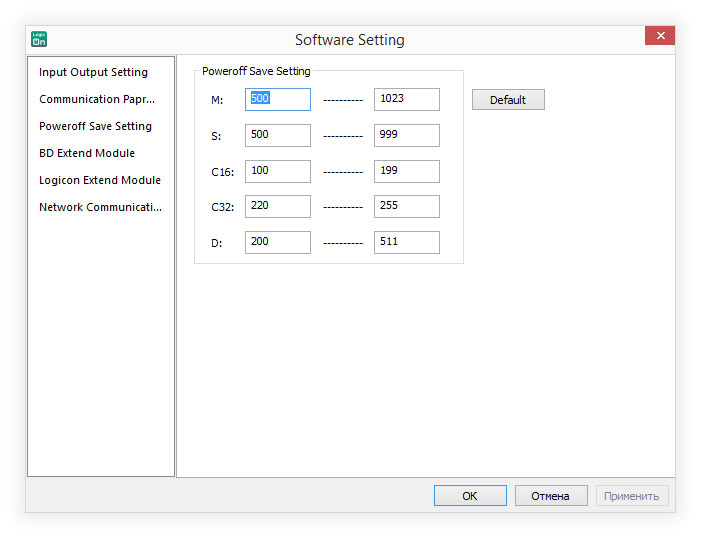Image resolution: width=701 pixels, height=538 pixels.
Task: Click the LogicOn app icon in title bar
Action: tap(39, 39)
